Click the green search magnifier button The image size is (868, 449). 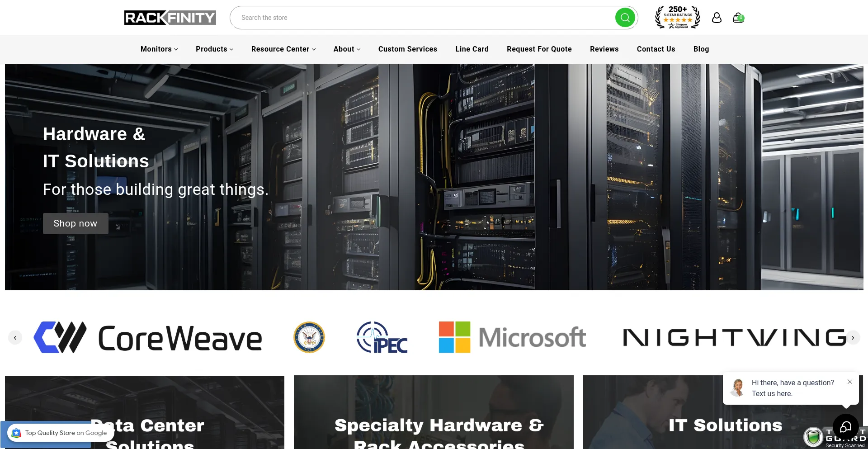click(x=625, y=18)
